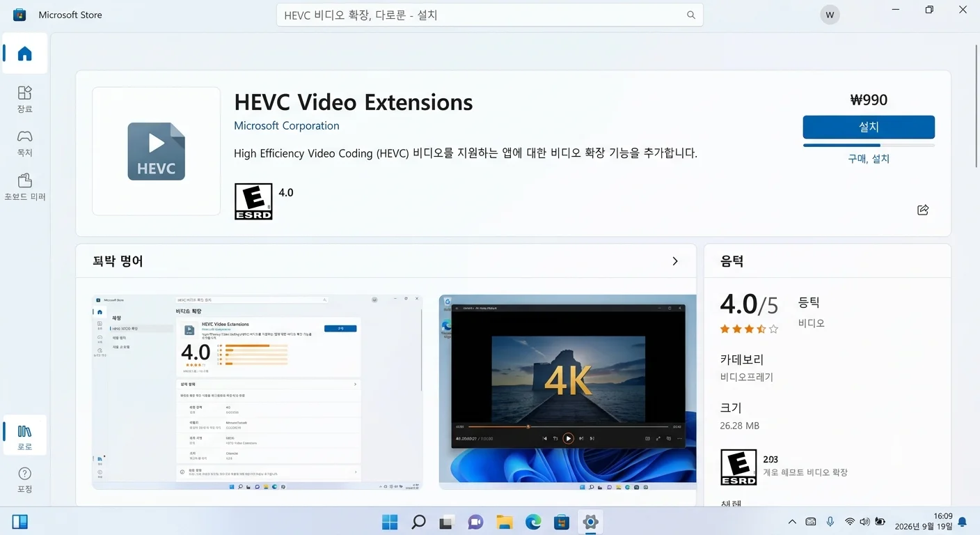Click the volume speaker tray icon
980x535 pixels.
pos(864,522)
